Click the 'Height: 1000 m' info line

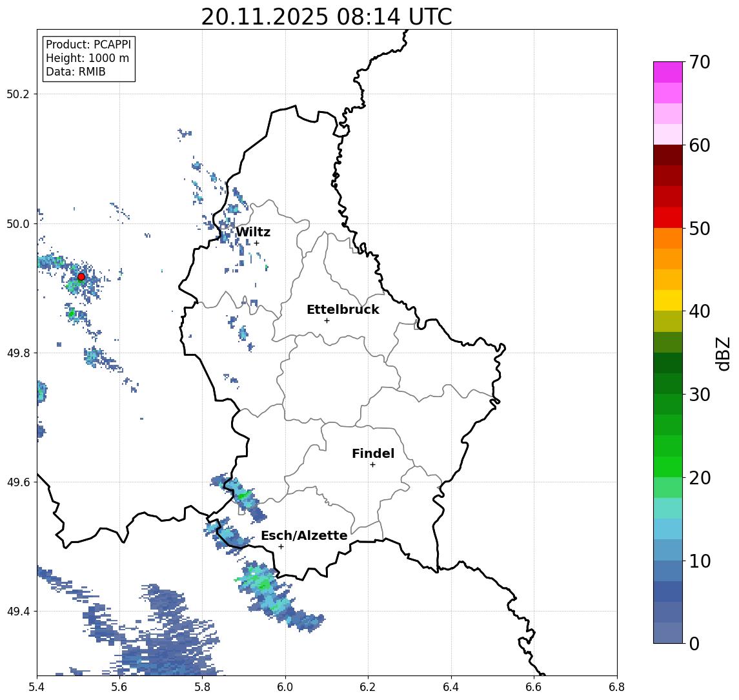pyautogui.click(x=87, y=58)
